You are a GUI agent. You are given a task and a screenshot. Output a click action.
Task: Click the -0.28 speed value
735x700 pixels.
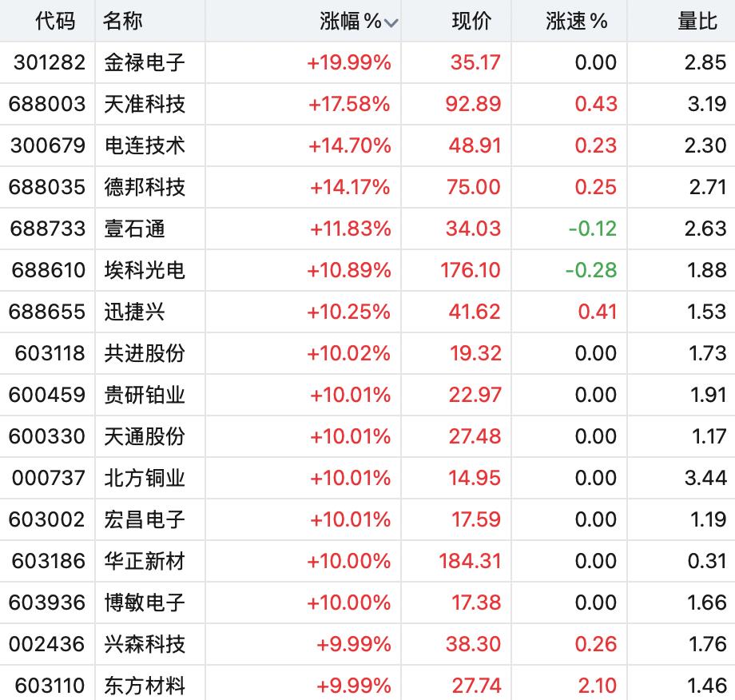591,270
